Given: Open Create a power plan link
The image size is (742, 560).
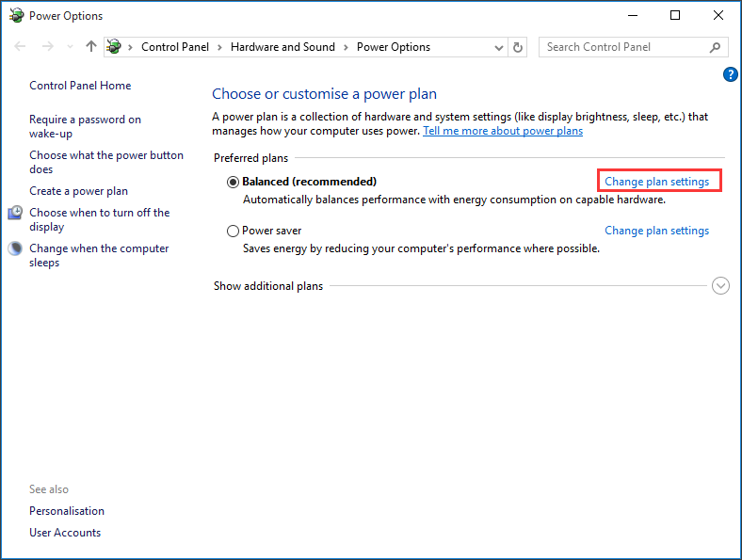Looking at the screenshot, I should tap(78, 191).
